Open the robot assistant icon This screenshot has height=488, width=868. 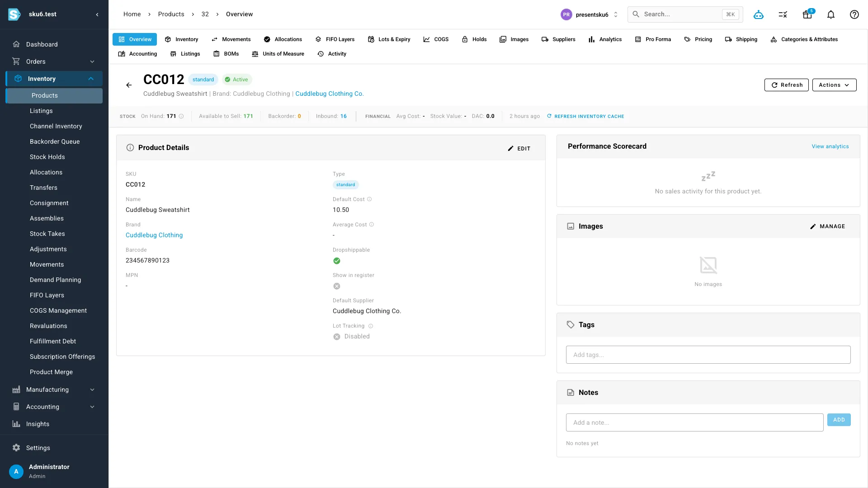tap(759, 14)
